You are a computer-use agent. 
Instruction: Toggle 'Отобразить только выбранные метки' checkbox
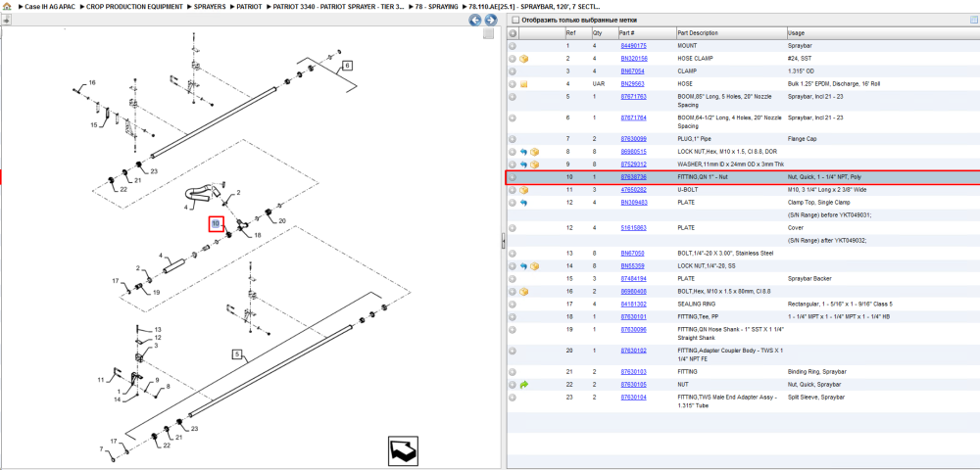pyautogui.click(x=515, y=20)
